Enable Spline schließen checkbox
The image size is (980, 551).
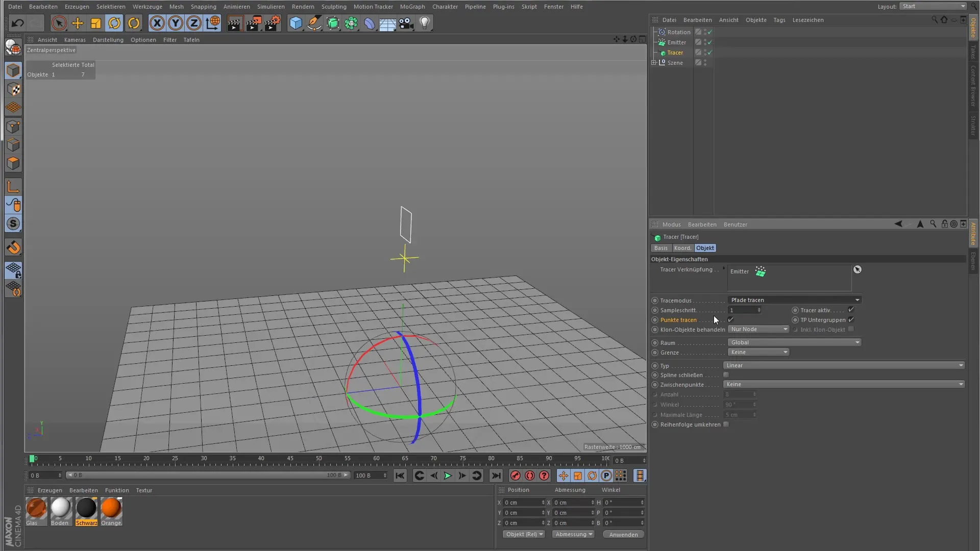coord(726,375)
